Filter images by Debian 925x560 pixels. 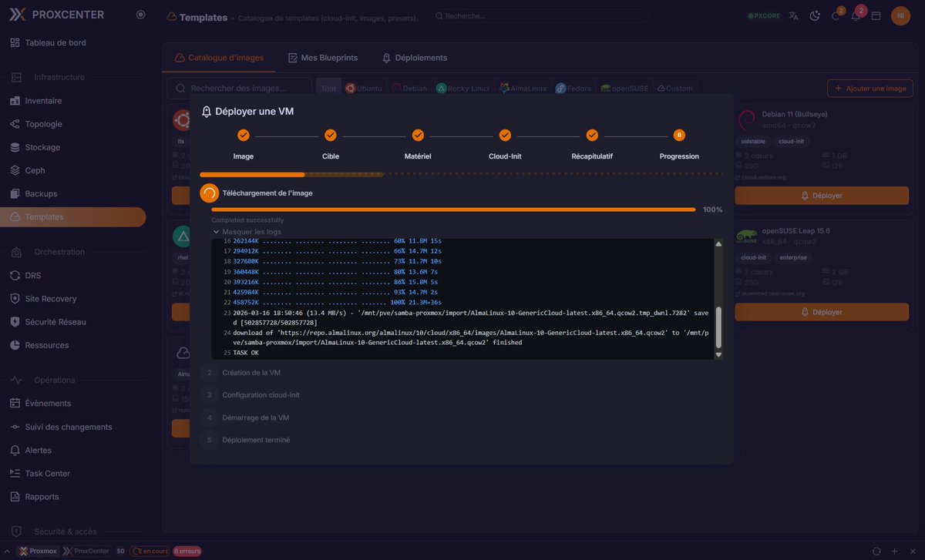[x=409, y=89]
